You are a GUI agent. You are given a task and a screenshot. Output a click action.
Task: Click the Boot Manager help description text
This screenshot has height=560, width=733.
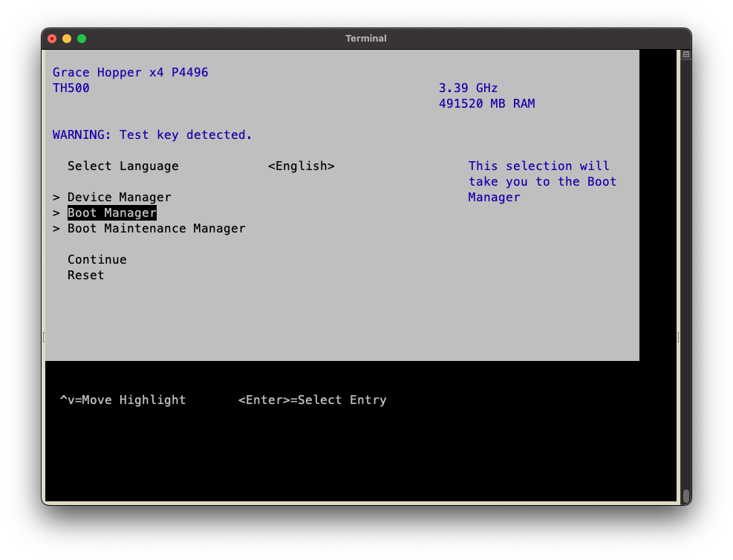click(x=542, y=182)
